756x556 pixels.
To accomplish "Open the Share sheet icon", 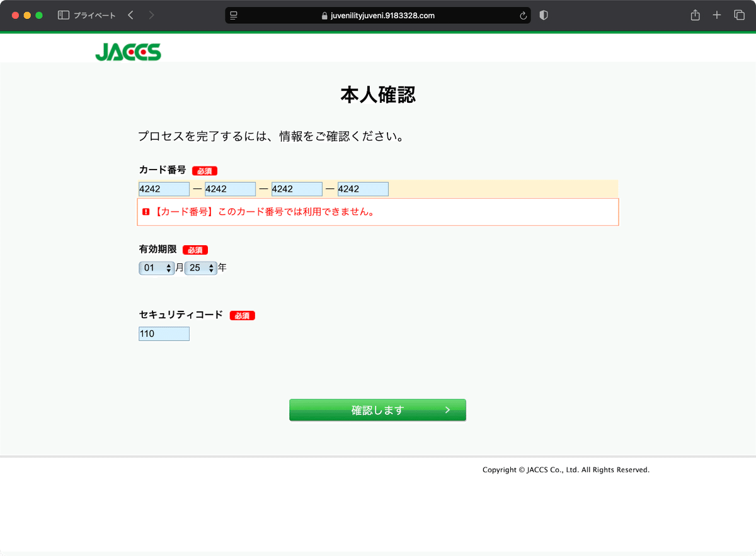I will click(695, 14).
